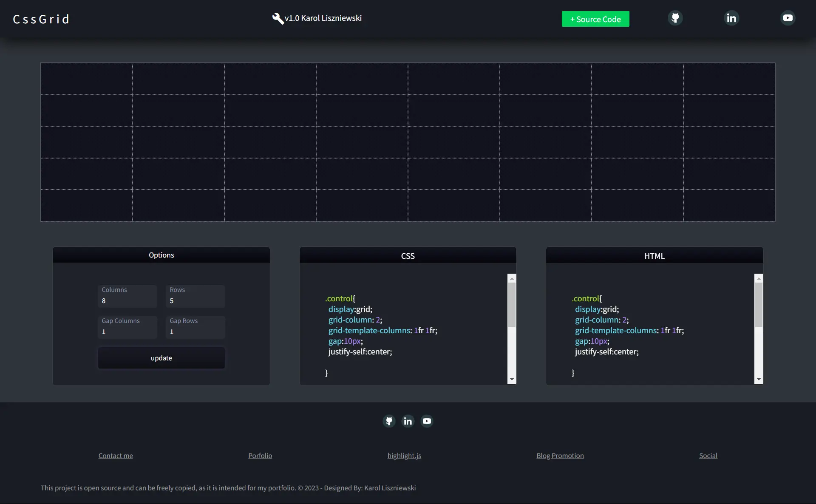816x504 pixels.
Task: Click the Options panel header
Action: pos(161,255)
